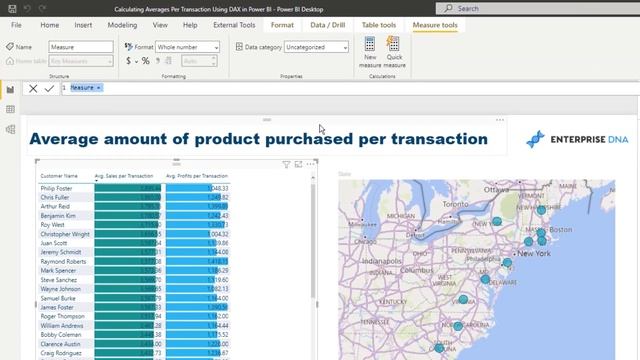
Task: Commit the formula with checkmark icon
Action: tap(49, 88)
